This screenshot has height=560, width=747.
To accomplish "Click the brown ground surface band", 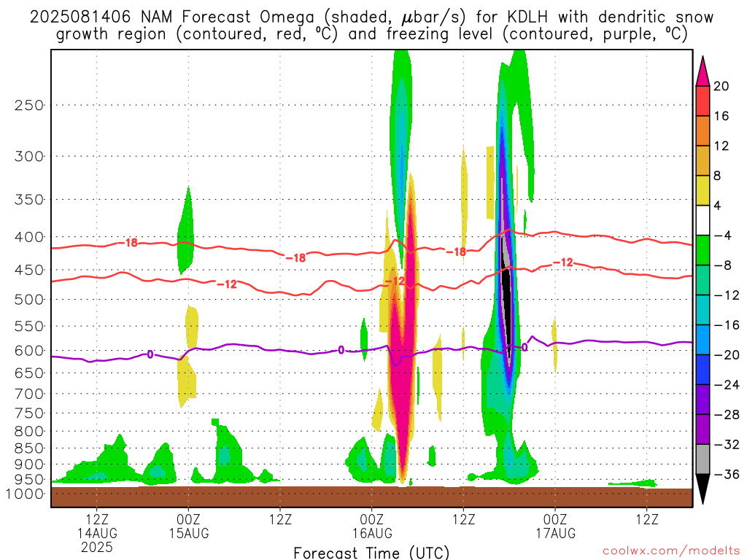I will coord(371,497).
